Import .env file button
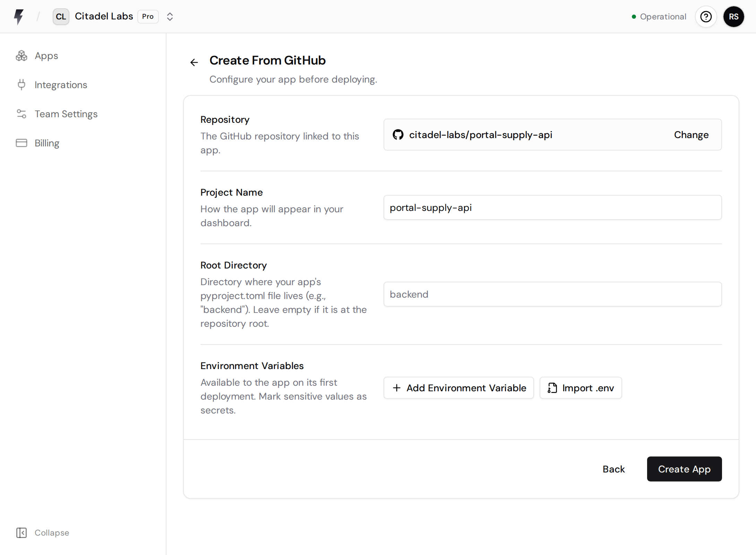 tap(581, 388)
